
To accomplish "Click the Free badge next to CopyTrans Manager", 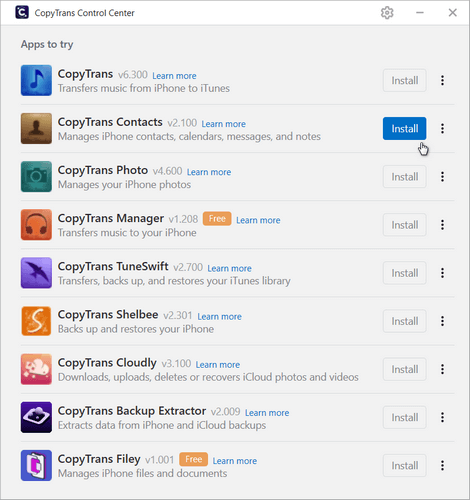I will 217,219.
